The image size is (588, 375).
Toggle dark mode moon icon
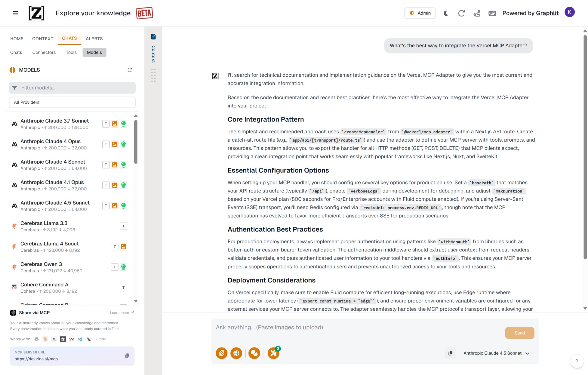[446, 13]
